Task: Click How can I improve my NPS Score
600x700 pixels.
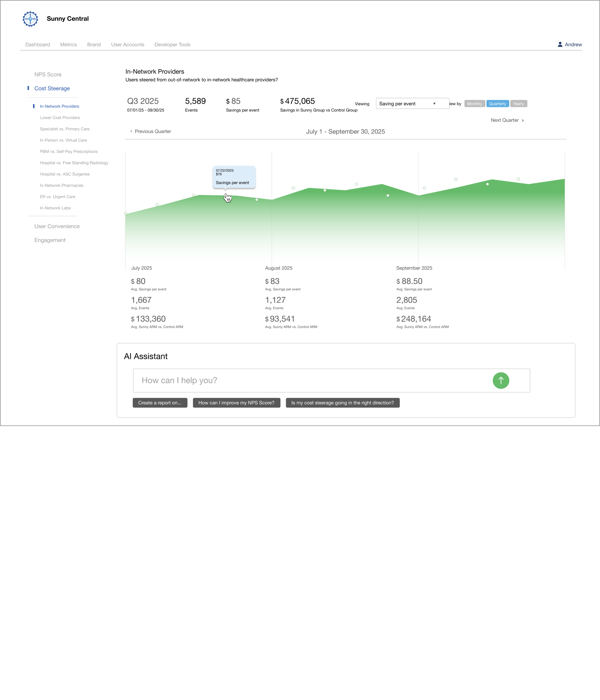Action: [x=236, y=403]
